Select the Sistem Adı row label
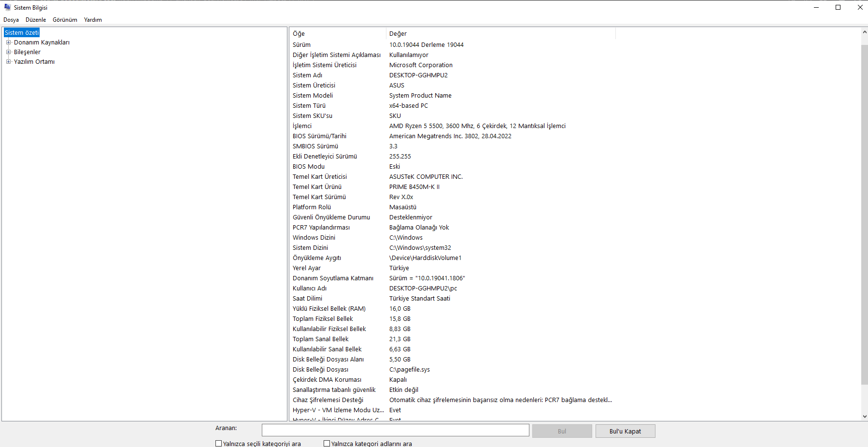The height and width of the screenshot is (447, 868). point(307,75)
